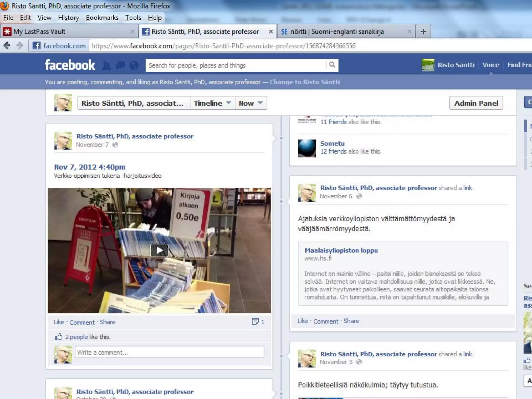Open the notifications globe icon

point(134,65)
